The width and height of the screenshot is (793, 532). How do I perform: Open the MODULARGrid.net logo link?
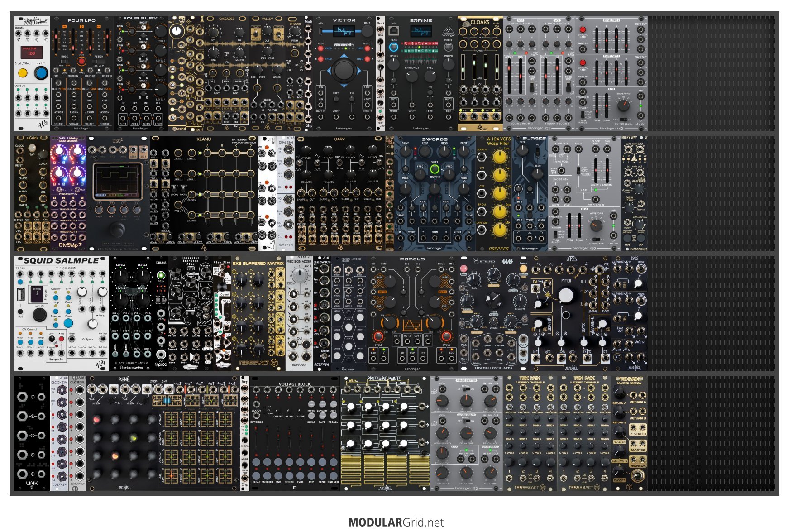point(396,522)
